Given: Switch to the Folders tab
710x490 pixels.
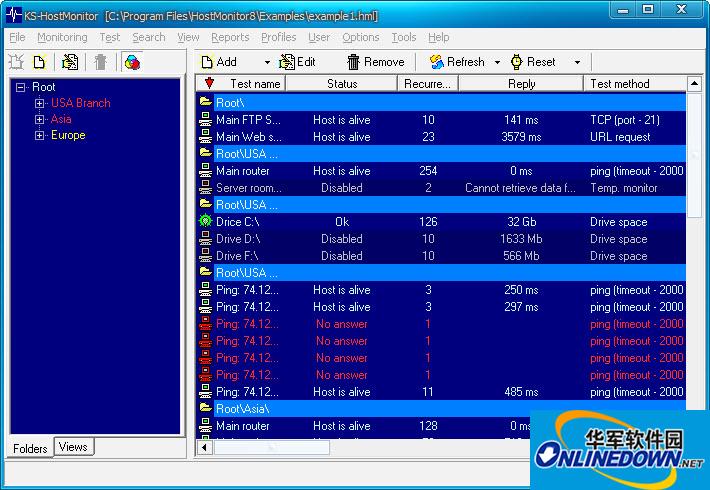Looking at the screenshot, I should [x=30, y=448].
